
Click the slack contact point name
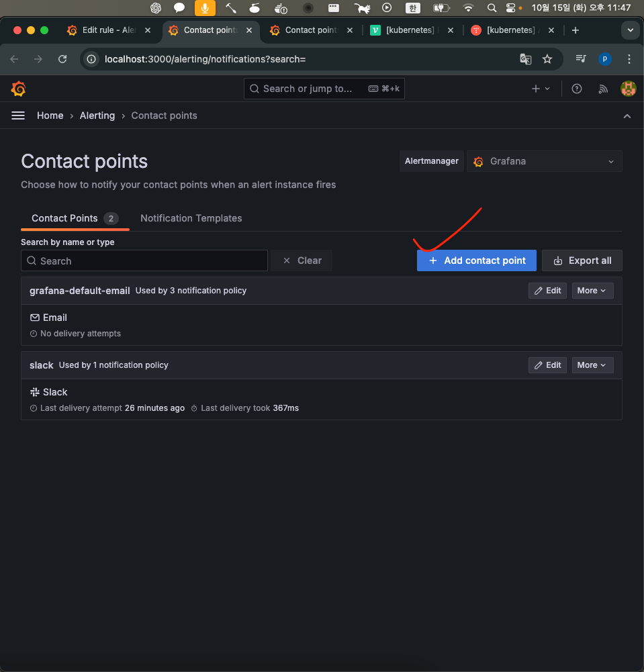(x=42, y=366)
